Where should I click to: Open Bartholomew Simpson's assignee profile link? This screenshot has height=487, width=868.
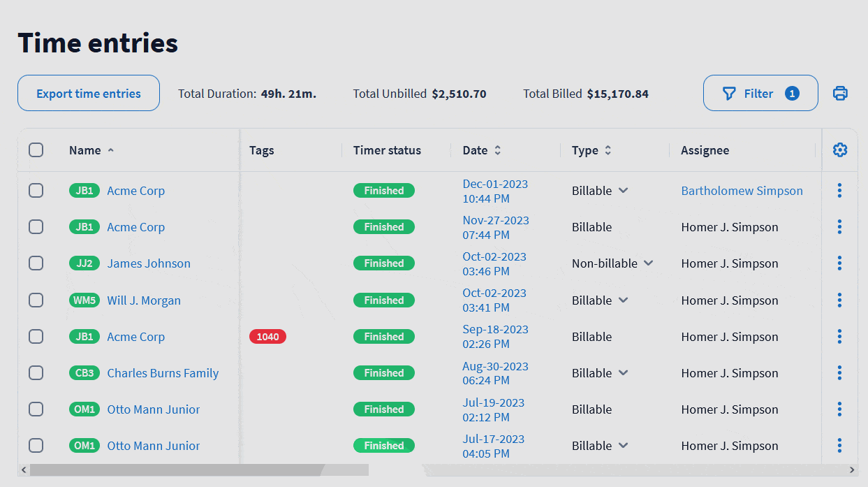tap(742, 190)
